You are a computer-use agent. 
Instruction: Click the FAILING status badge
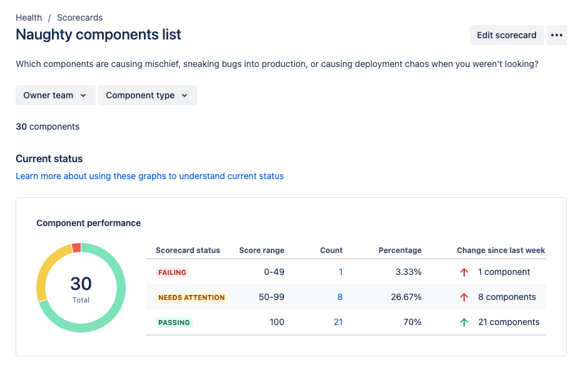172,272
